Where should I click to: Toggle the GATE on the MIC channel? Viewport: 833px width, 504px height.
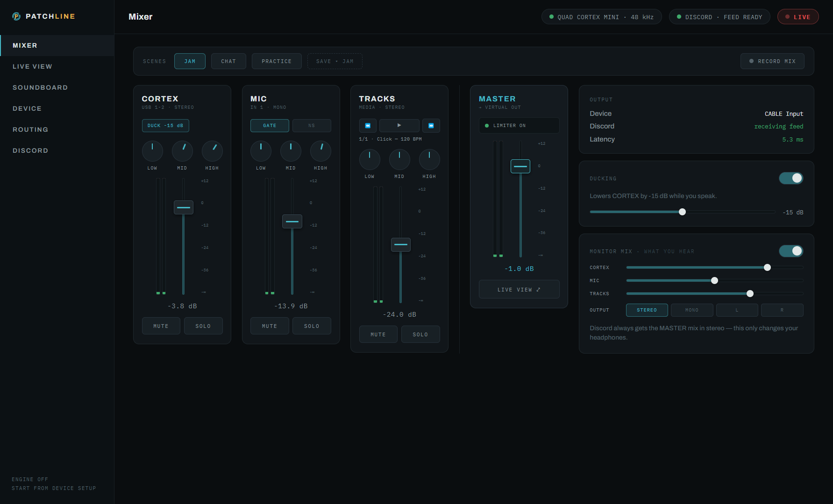coord(270,126)
